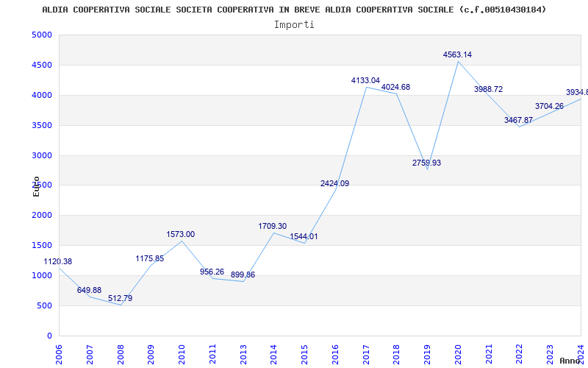
Task: Click the x-axis year label 2018
Action: (x=397, y=355)
